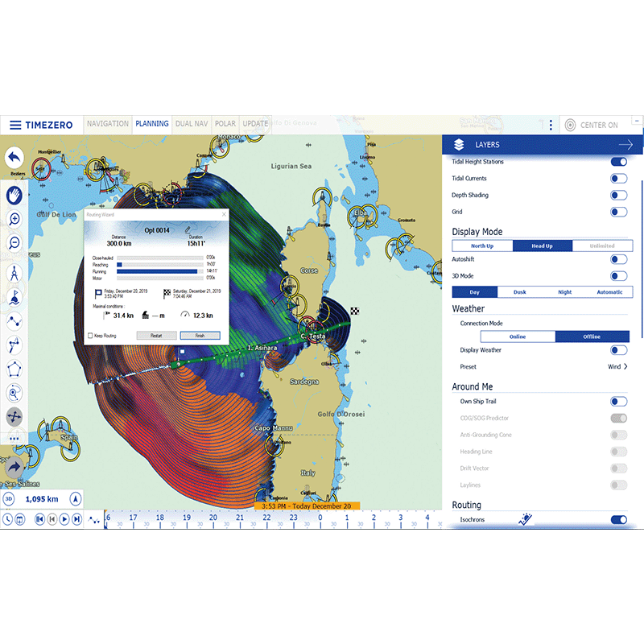Collapse the Layers panel with its arrow

(625, 145)
